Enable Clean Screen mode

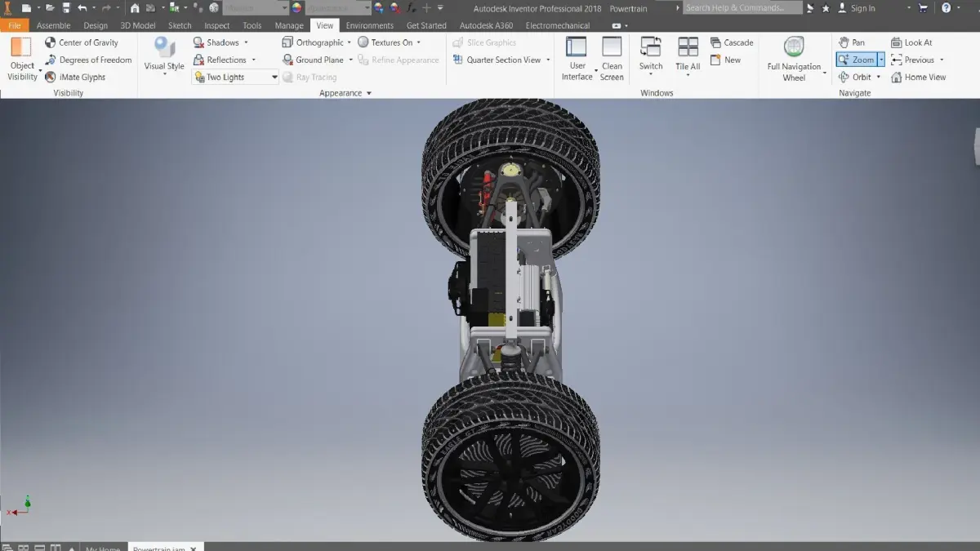point(612,59)
